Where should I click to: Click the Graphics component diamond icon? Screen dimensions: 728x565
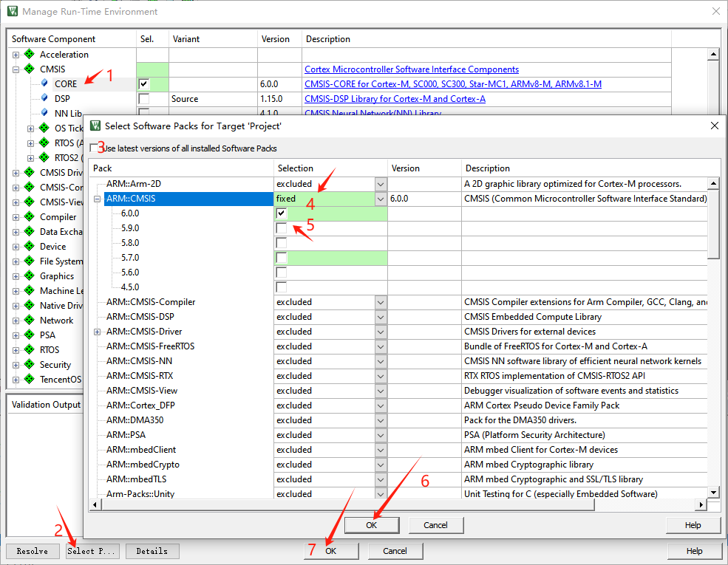click(x=30, y=276)
